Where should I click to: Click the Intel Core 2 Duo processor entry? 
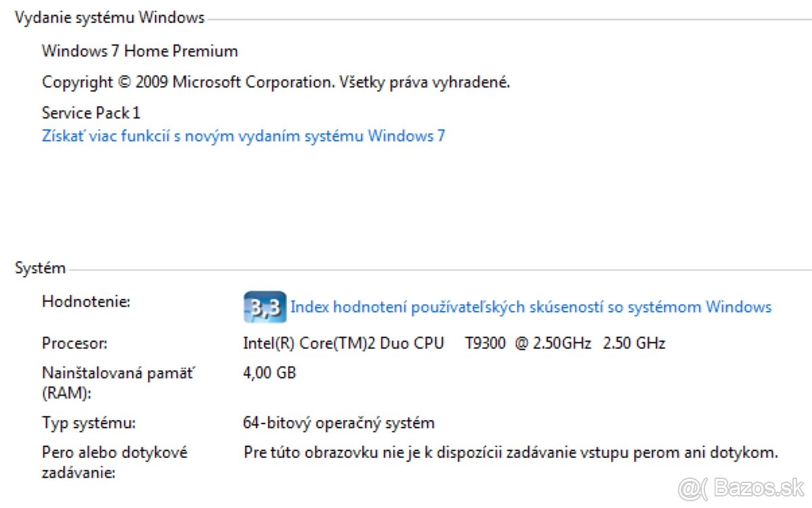pyautogui.click(x=453, y=343)
